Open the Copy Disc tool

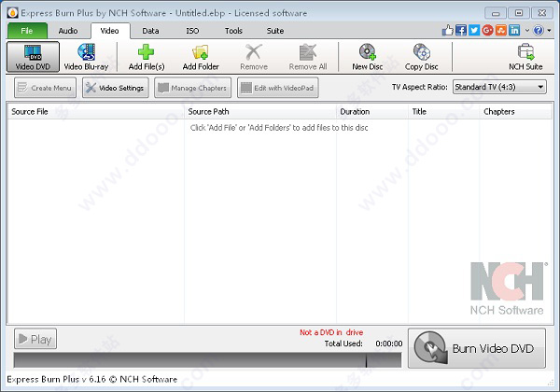coord(422,57)
